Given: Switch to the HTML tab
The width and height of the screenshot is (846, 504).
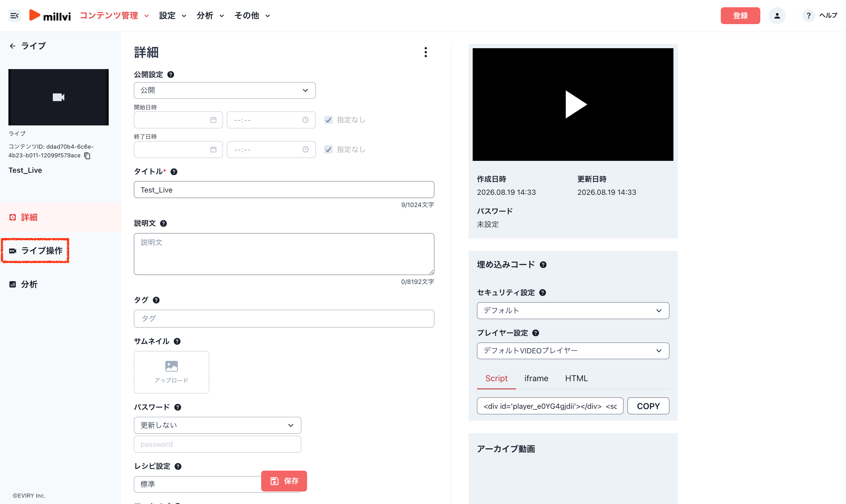Looking at the screenshot, I should (576, 378).
